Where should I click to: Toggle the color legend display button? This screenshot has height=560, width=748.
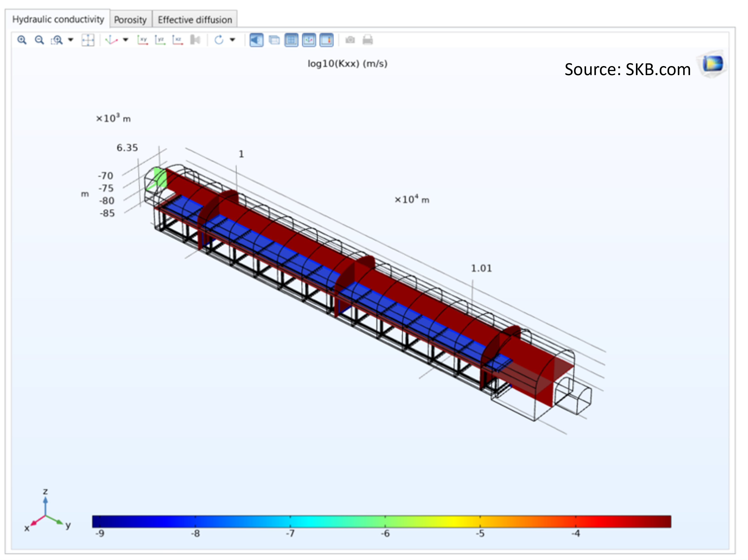(x=327, y=40)
